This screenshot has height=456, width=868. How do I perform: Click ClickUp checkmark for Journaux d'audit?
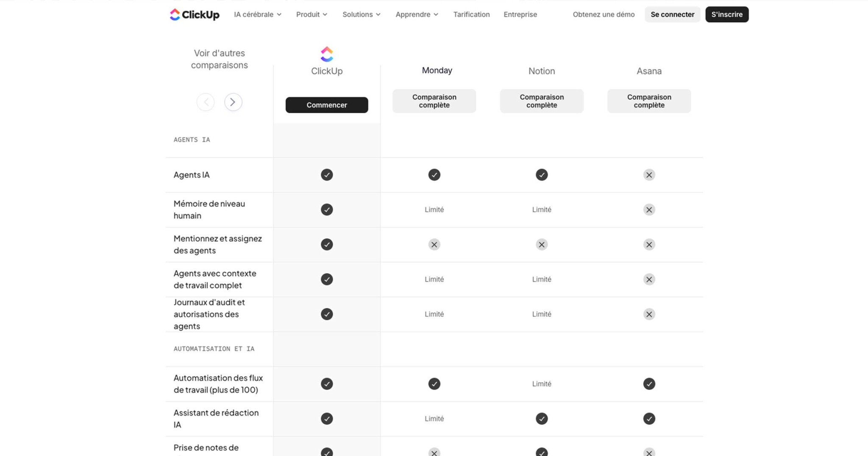[327, 314]
